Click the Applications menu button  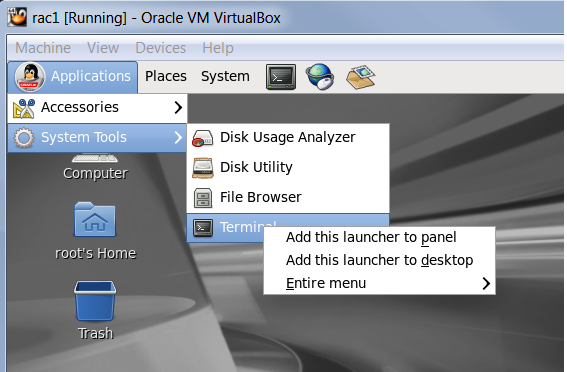click(x=73, y=77)
